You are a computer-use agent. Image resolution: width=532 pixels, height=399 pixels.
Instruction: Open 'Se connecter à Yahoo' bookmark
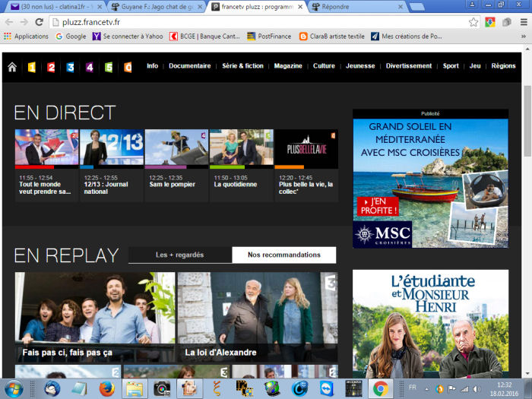pos(128,36)
